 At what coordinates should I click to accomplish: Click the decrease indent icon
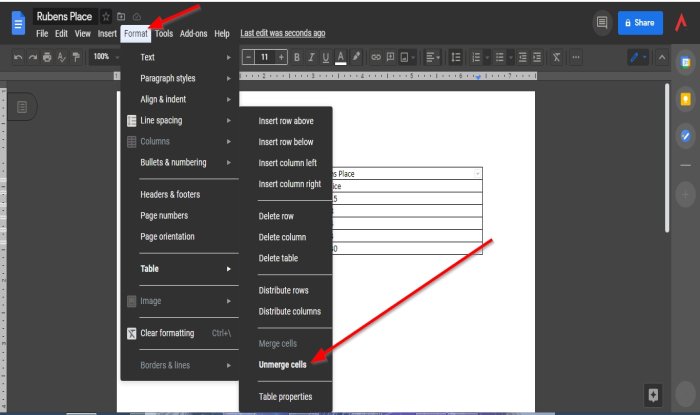click(x=522, y=57)
